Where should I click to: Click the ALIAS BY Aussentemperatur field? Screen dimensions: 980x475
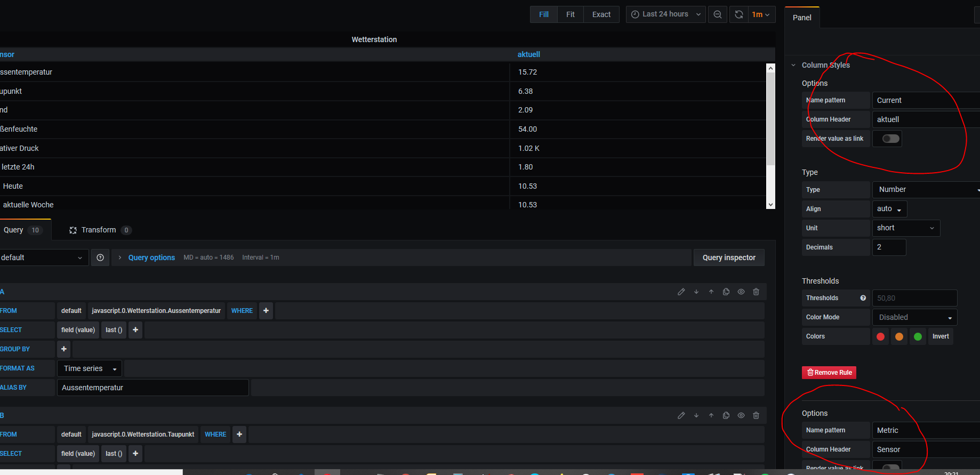[152, 388]
